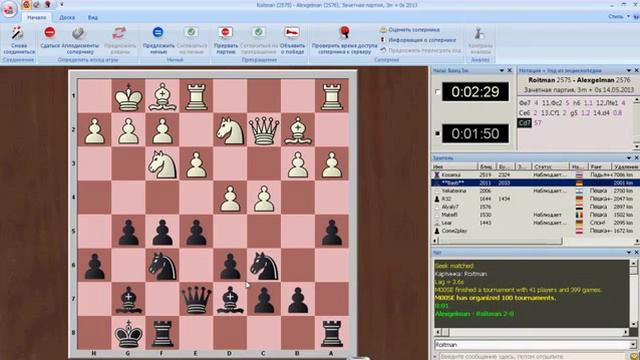Click the chat message input field

click(x=532, y=357)
